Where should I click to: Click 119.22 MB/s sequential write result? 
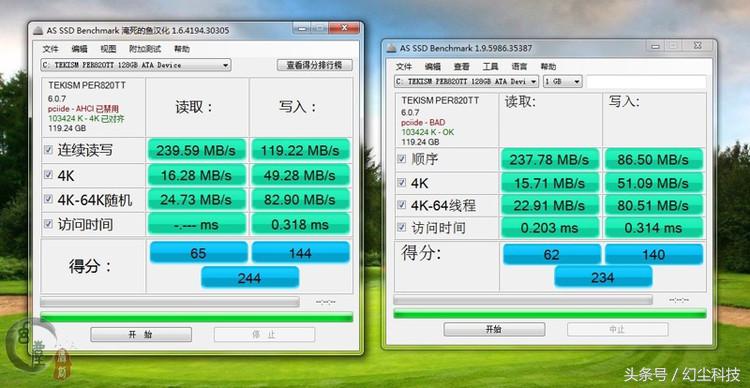click(300, 150)
